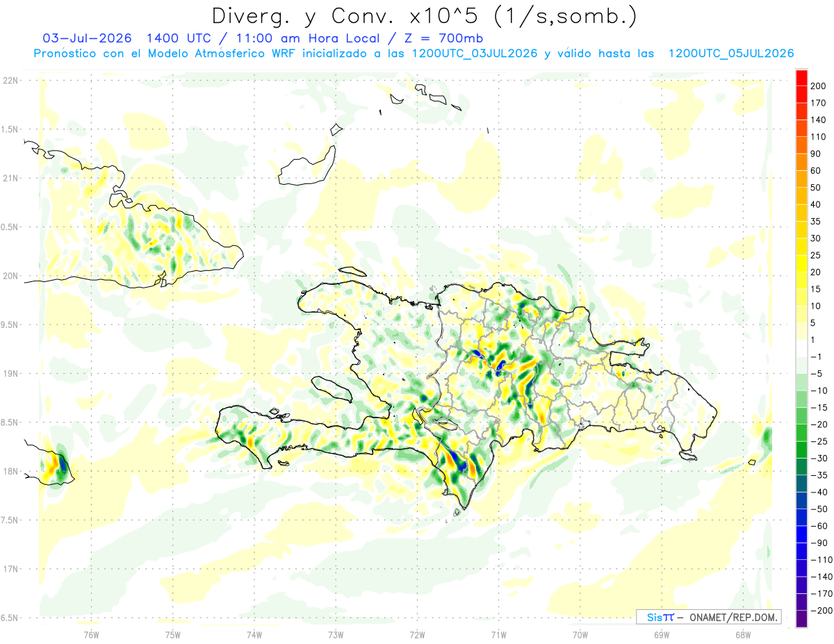Click the 1200UTC_05JUL2026 validity text

[731, 53]
